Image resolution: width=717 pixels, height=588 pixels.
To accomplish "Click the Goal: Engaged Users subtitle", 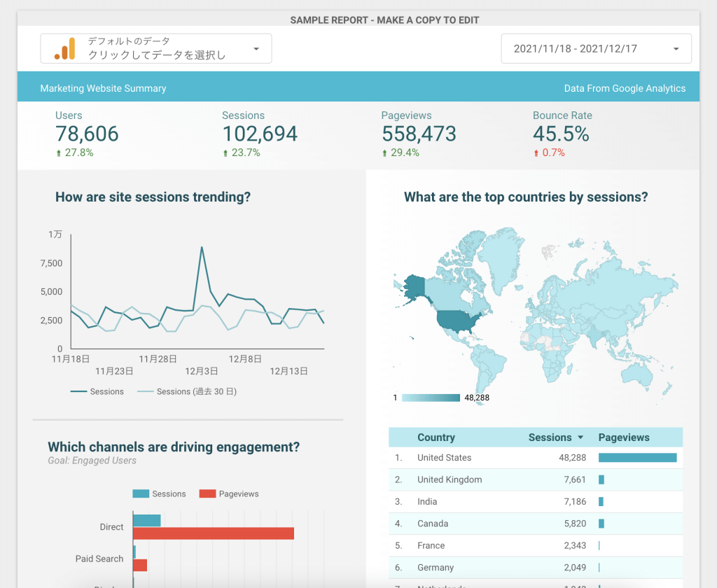I will pos(92,461).
